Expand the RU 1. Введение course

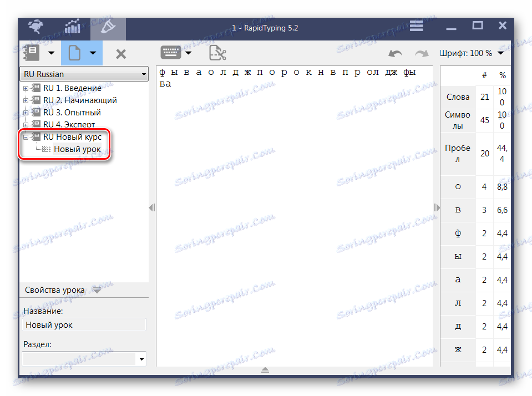[x=26, y=89]
